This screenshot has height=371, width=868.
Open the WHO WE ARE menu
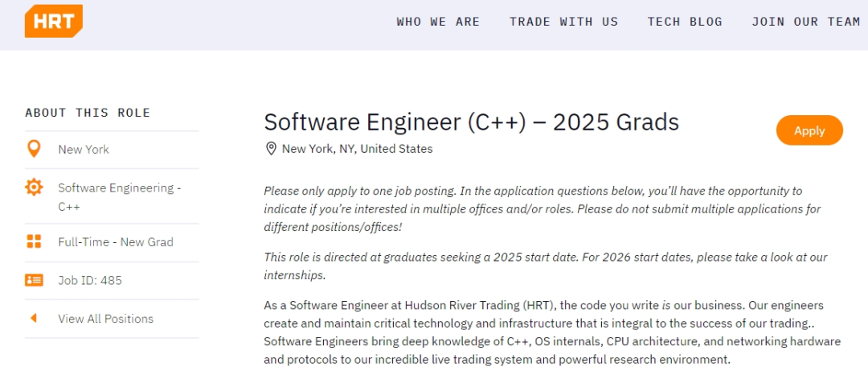point(438,22)
